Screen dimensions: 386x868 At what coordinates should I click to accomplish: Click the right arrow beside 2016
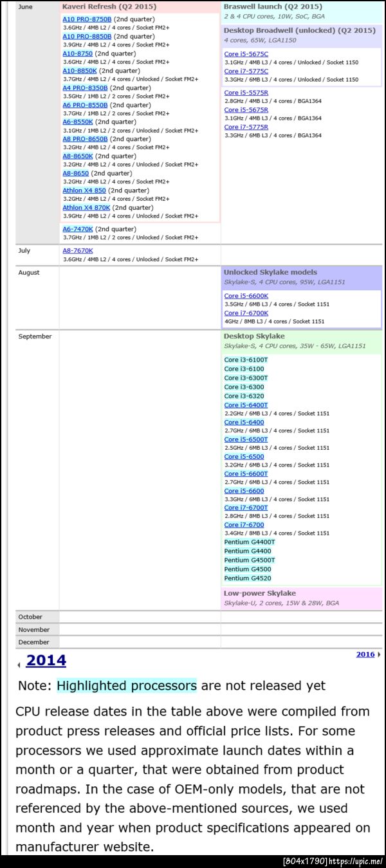tap(378, 654)
